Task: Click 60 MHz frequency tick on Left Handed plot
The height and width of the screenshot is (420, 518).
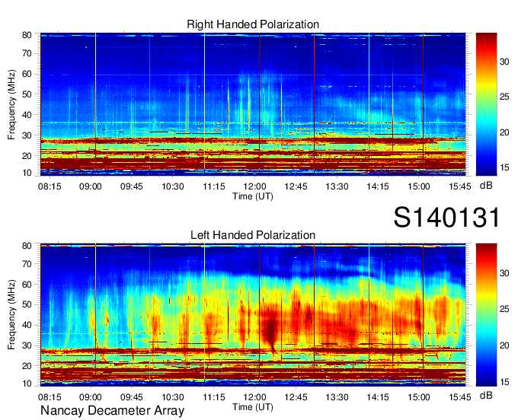Action: coord(27,284)
